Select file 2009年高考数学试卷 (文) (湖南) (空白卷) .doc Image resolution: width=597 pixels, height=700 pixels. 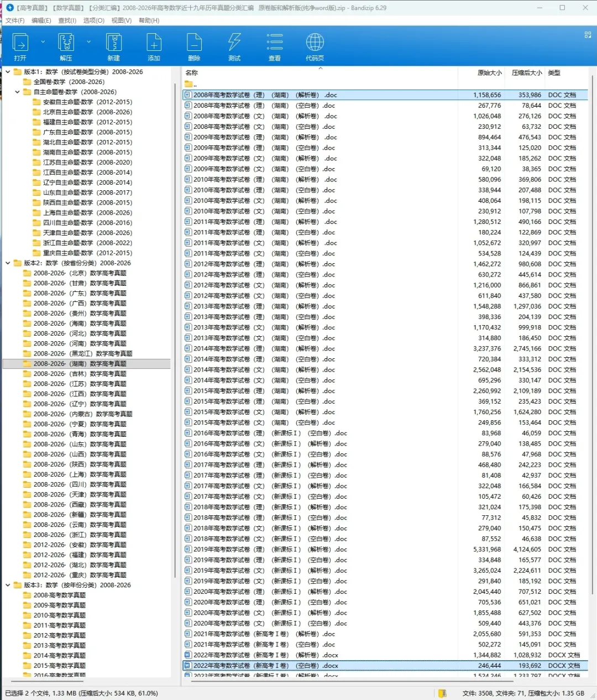385,169
